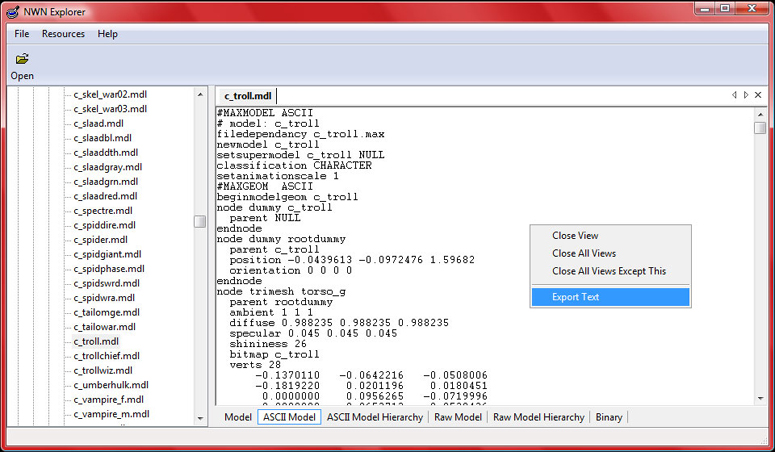The height and width of the screenshot is (452, 775).
Task: Select c_skel_war02.mdl in tree
Action: point(110,94)
